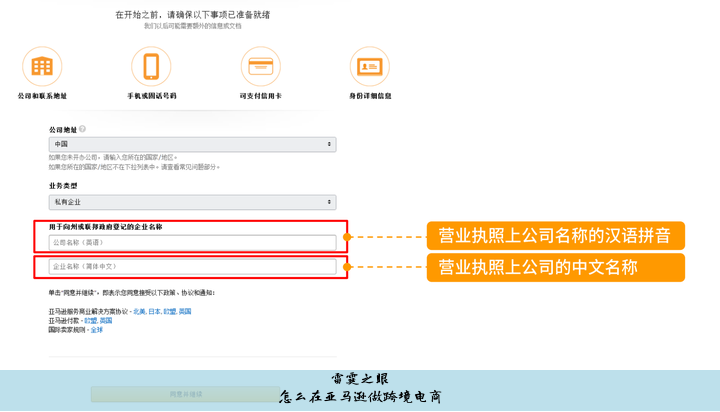Open 英国 link for 亚马逊服务商业解决方案协议
720x412 pixels.
(x=185, y=311)
